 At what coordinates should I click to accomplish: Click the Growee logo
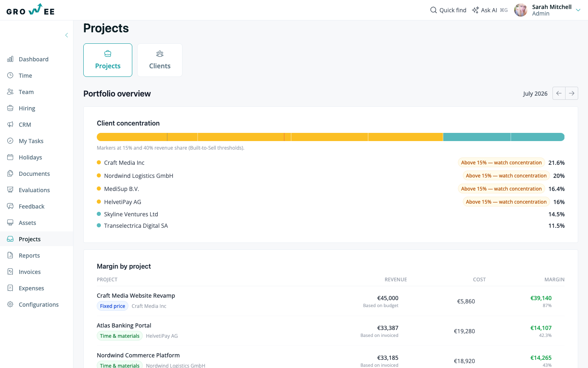(x=31, y=9)
